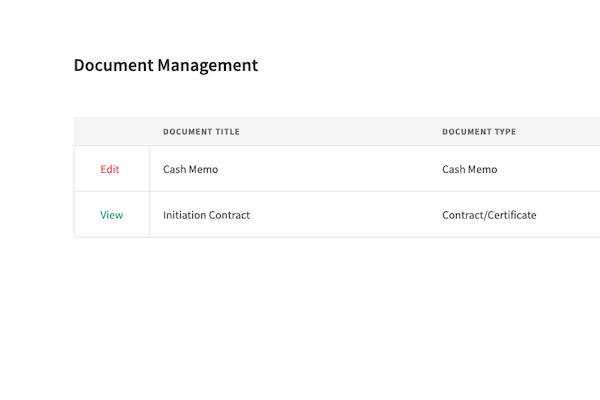The height and width of the screenshot is (400, 600).
Task: Click the Contract/Certificate type cell
Action: click(489, 215)
